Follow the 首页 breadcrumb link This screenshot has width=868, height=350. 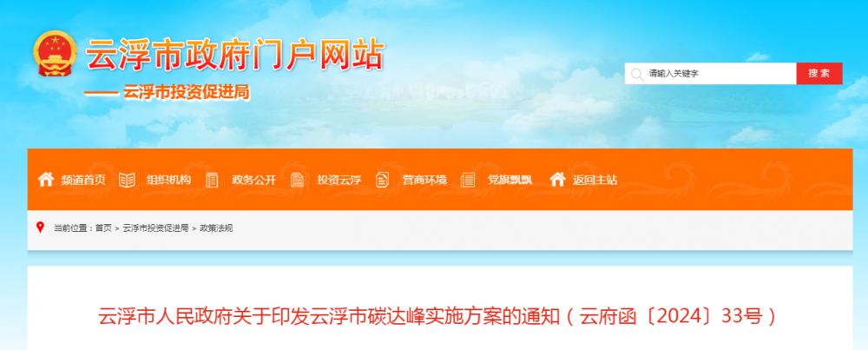[103, 228]
